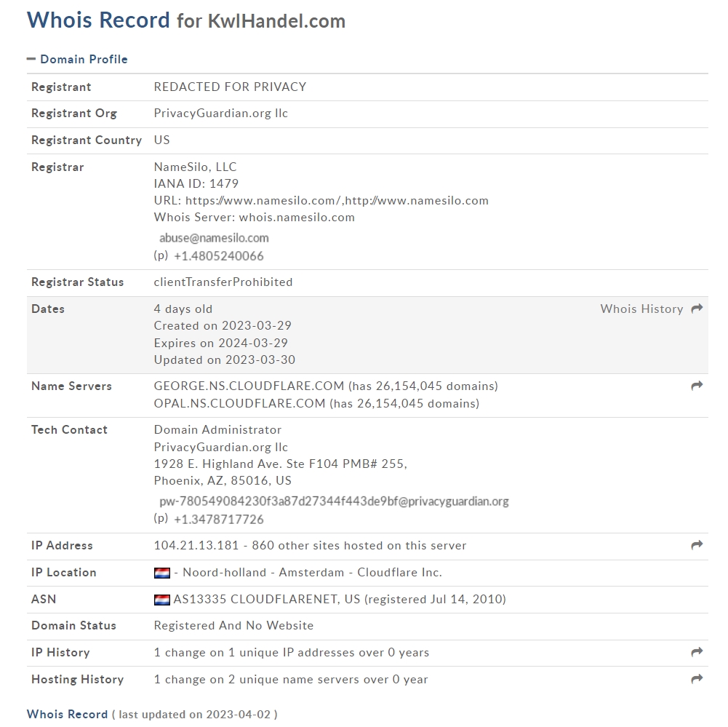Click GEORGE.NS.CLOUDFLARE.COM name server entry
The height and width of the screenshot is (727, 728).
pos(249,386)
